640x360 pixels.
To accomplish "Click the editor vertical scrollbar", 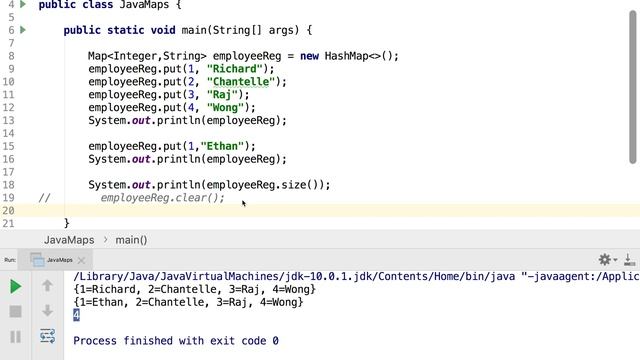I will (x=633, y=87).
